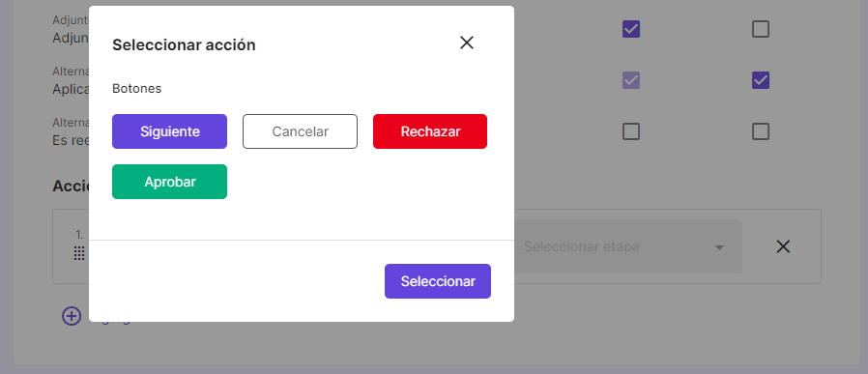Click the faded checked box in Aplica row
The height and width of the screenshot is (374, 868).
631,80
